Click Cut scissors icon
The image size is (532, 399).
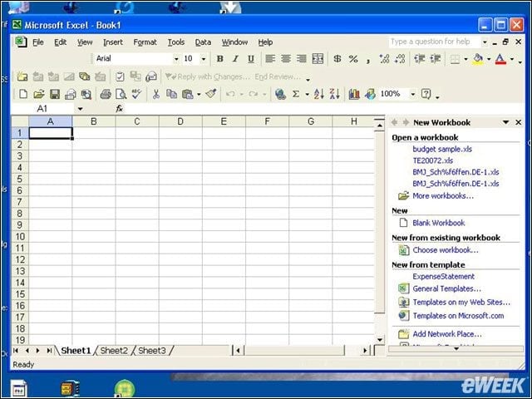coord(155,94)
